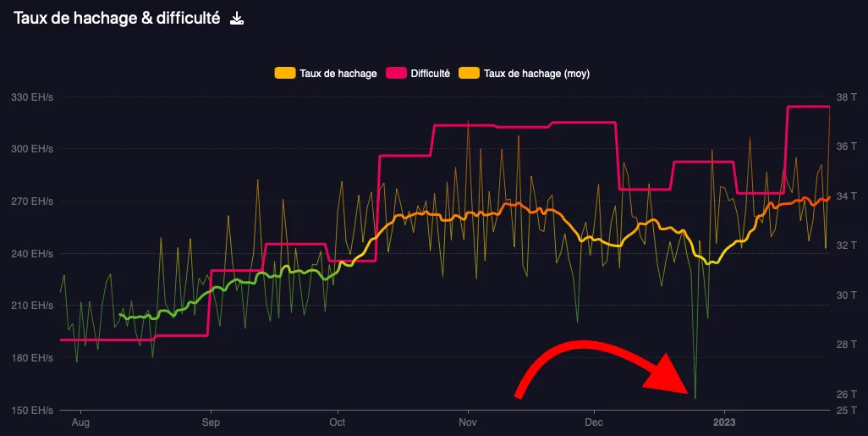This screenshot has width=868, height=436.
Task: Click the 330 EH/s left axis label
Action: pyautogui.click(x=32, y=97)
